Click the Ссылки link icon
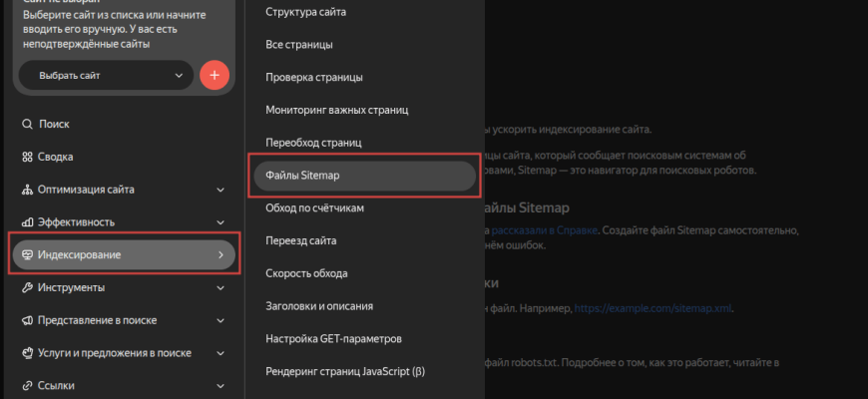868x399 pixels. 26,385
